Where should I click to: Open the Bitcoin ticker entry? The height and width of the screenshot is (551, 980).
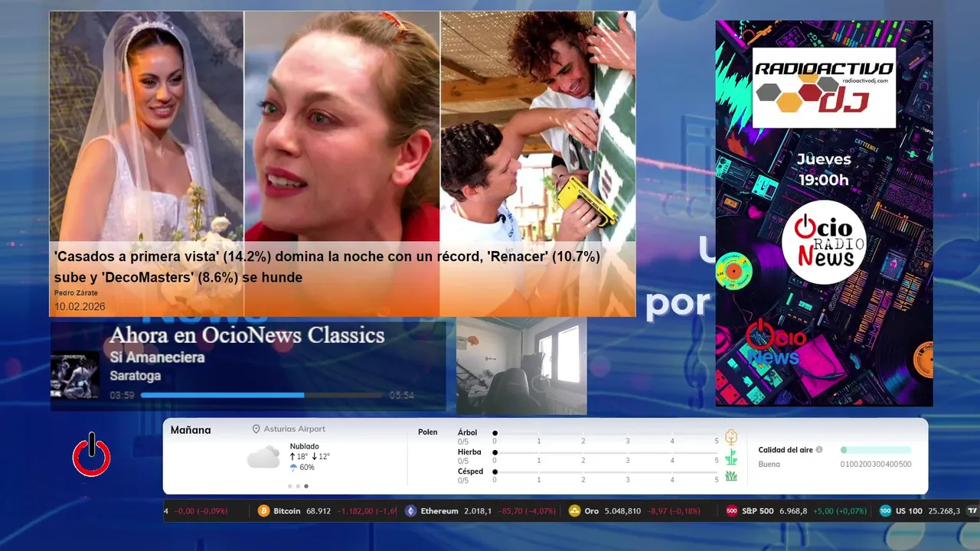pos(327,511)
